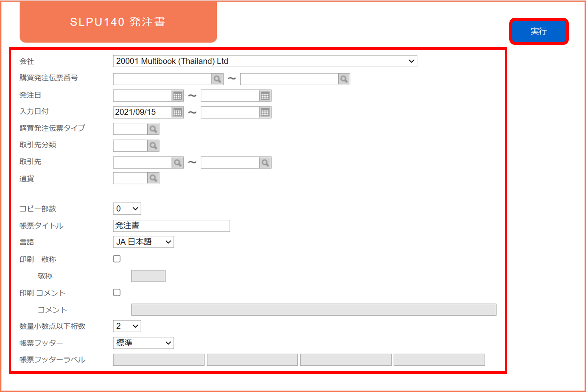Search icon for 通貨 currency
The image size is (586, 392).
coord(153,178)
